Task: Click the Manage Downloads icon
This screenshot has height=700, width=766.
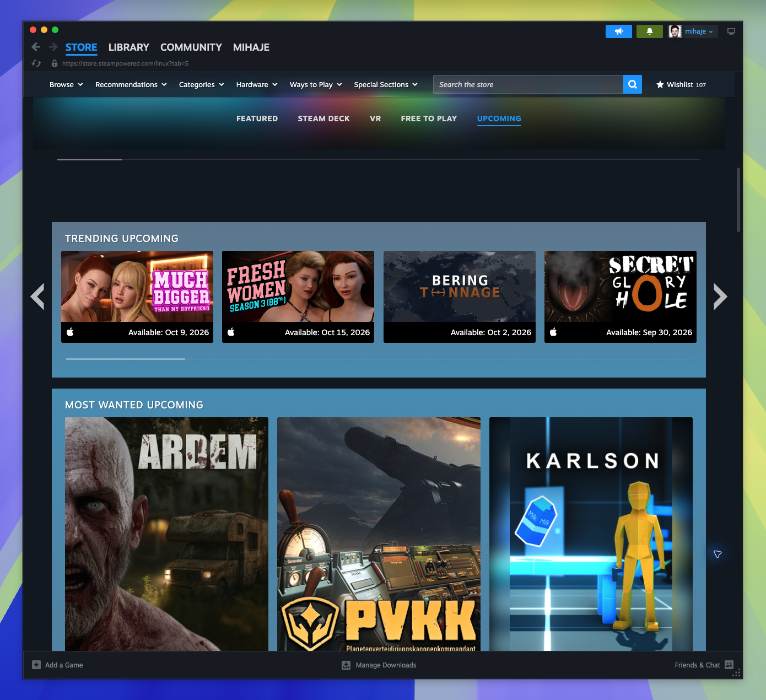Action: click(346, 665)
